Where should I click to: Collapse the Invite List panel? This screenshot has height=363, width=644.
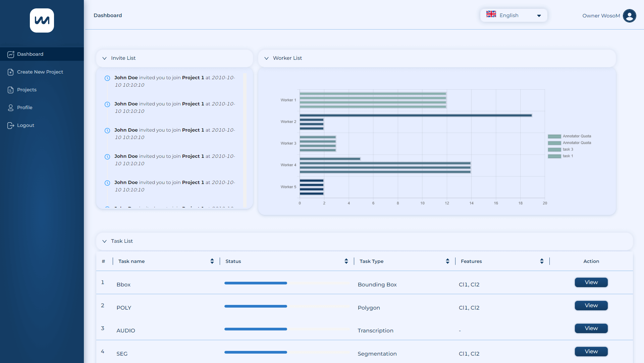point(105,58)
